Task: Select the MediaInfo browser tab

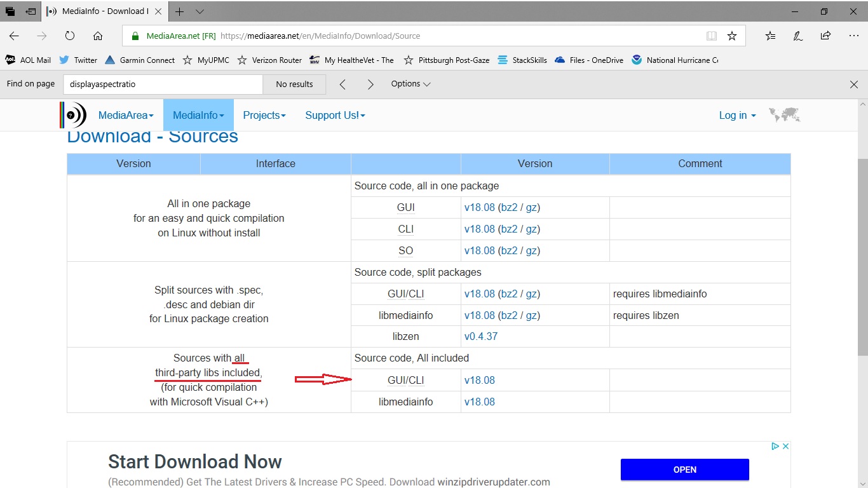Action: pos(102,11)
